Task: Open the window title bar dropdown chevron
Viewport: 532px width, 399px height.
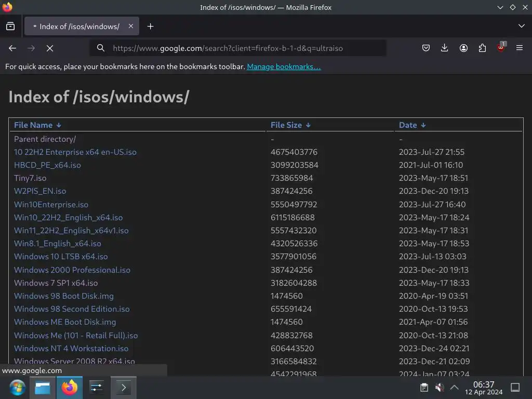Action: pos(500,7)
